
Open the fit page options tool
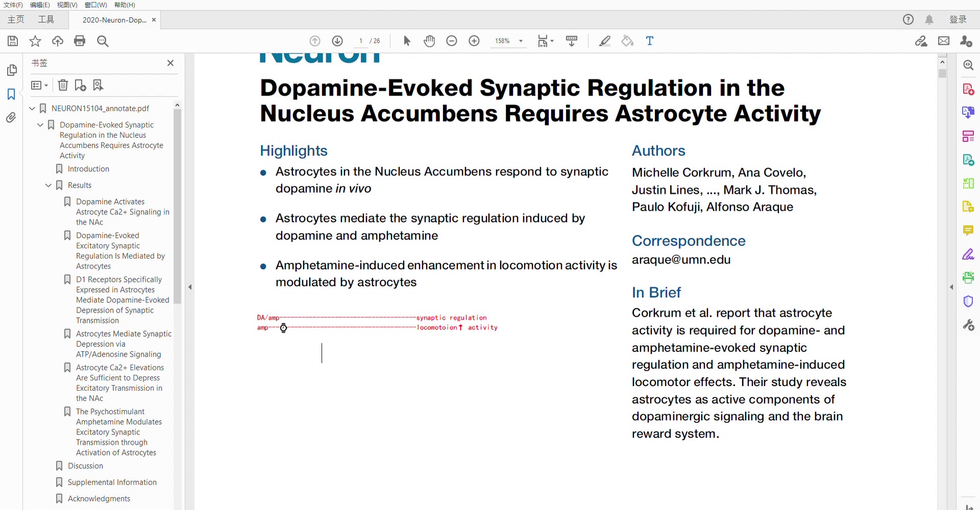(545, 41)
